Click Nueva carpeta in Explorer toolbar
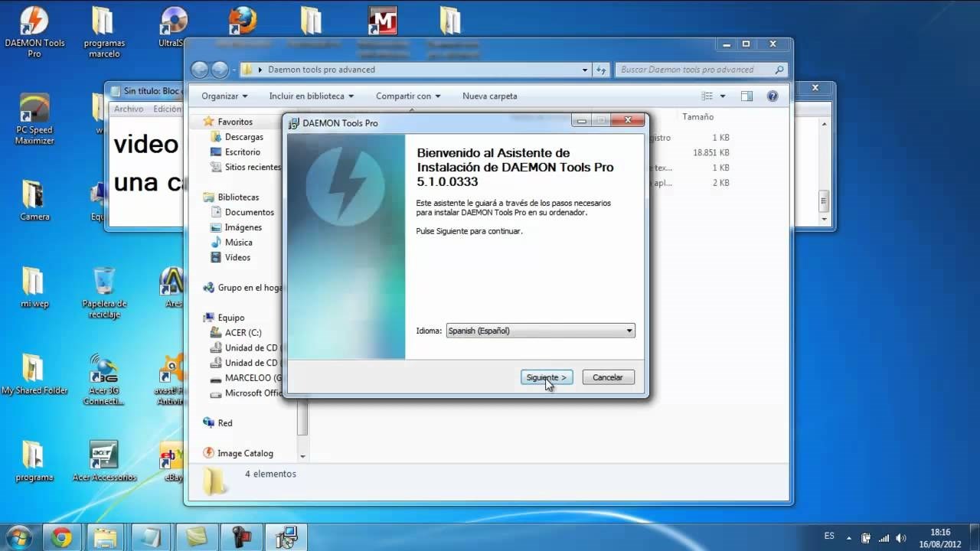Image resolution: width=980 pixels, height=551 pixels. click(490, 96)
